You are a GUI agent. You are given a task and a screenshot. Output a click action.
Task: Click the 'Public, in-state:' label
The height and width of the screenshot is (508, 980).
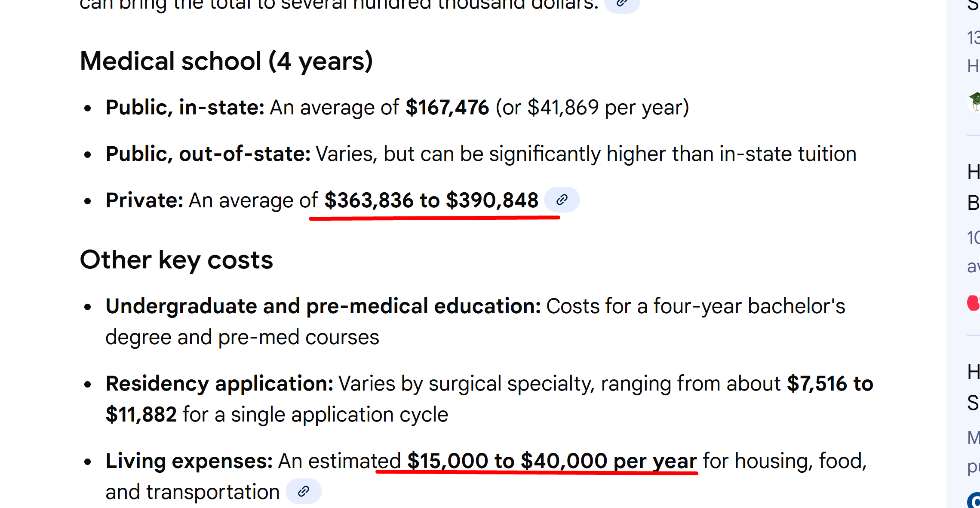(x=185, y=108)
